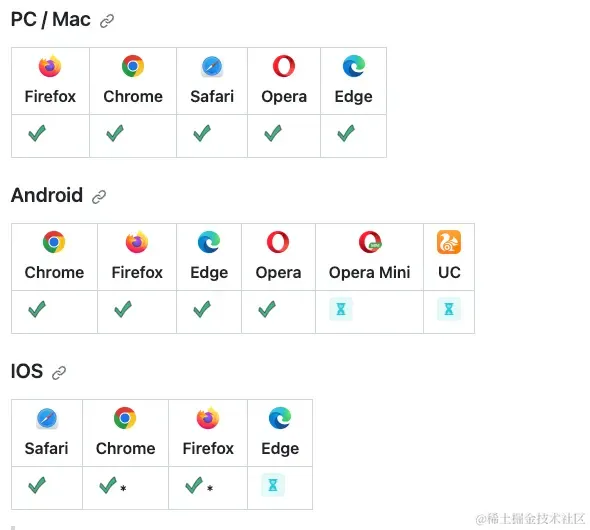Image resolution: width=590 pixels, height=530 pixels.
Task: Open the anchor link beside PC / Mac heading
Action: [107, 21]
